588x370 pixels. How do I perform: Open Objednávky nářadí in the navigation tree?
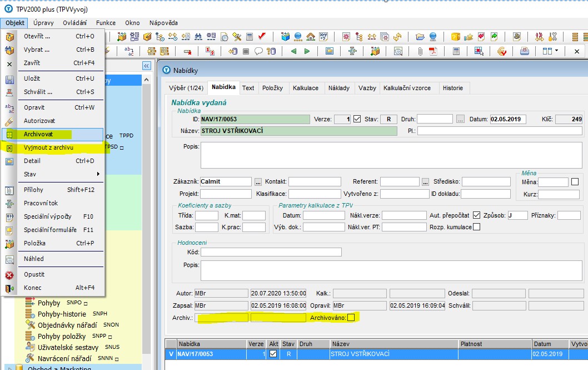pos(67,325)
